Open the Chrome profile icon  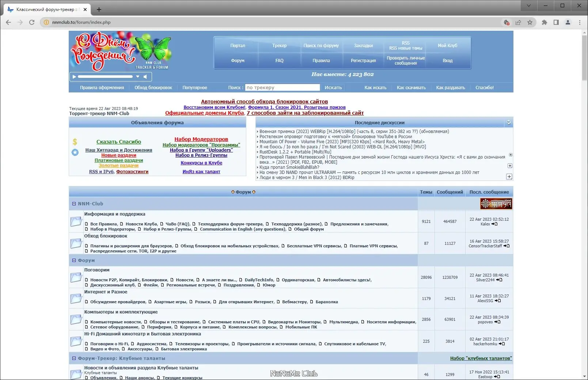[568, 22]
